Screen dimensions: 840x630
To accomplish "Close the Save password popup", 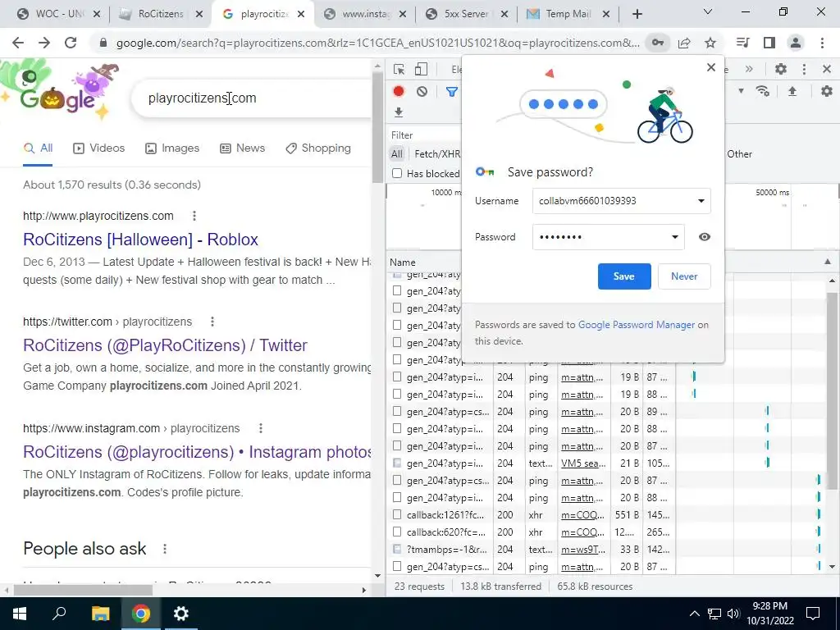I will pos(711,67).
